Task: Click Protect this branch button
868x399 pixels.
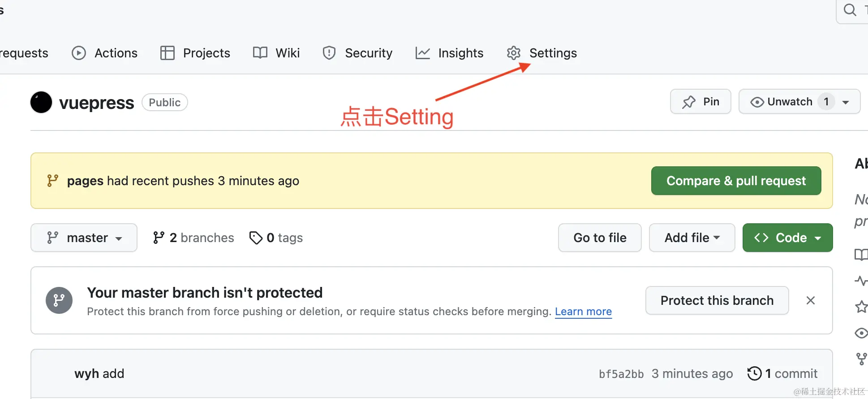Action: coord(717,300)
